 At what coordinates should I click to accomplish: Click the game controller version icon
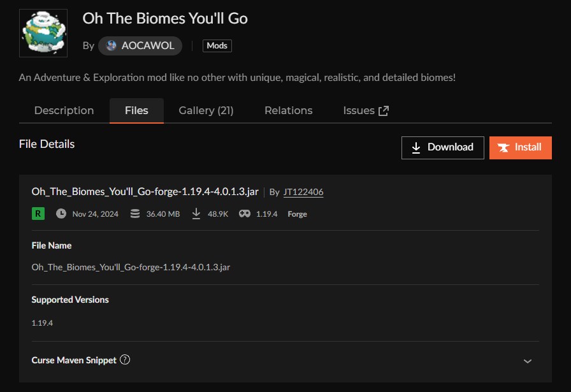(x=245, y=214)
